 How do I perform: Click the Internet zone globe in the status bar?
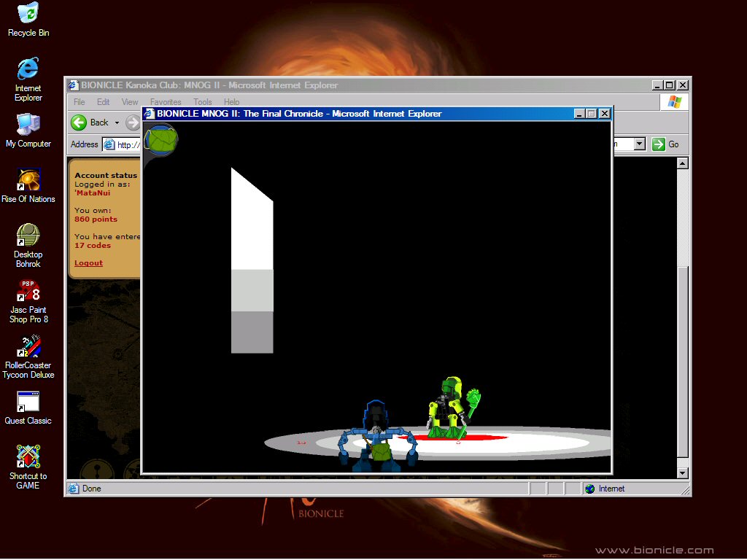589,489
